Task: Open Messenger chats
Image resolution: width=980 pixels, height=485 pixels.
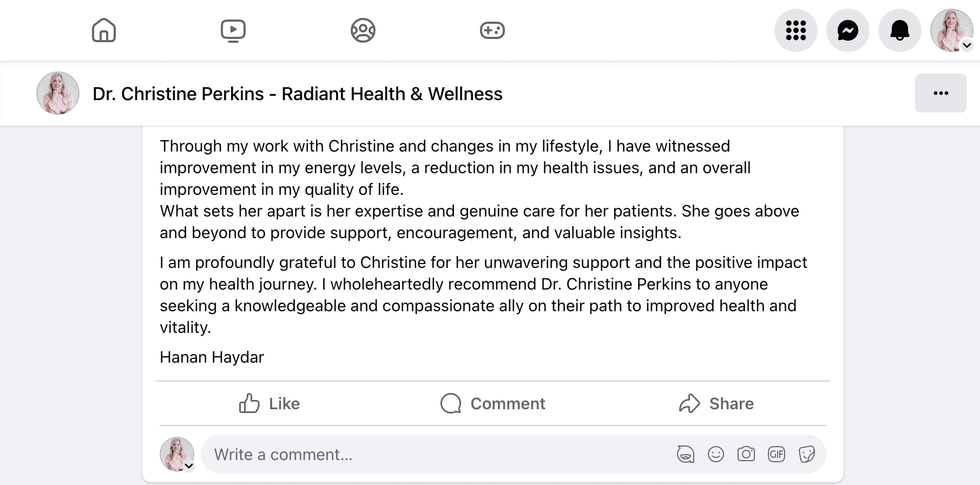Action: pos(848,30)
